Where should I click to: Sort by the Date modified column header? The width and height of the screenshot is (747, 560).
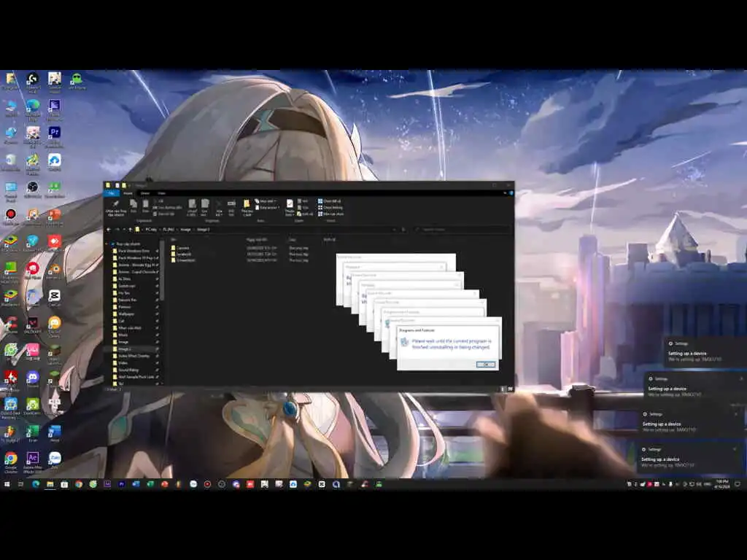[257, 239]
